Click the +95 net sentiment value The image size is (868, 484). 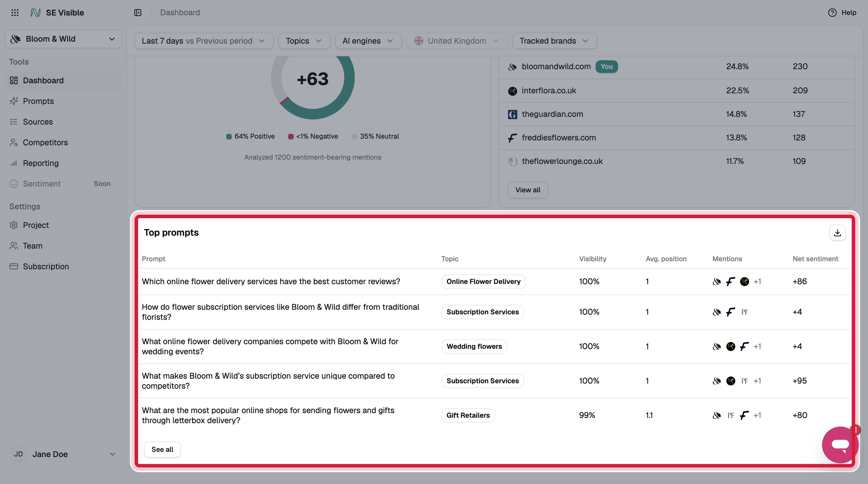click(x=800, y=381)
